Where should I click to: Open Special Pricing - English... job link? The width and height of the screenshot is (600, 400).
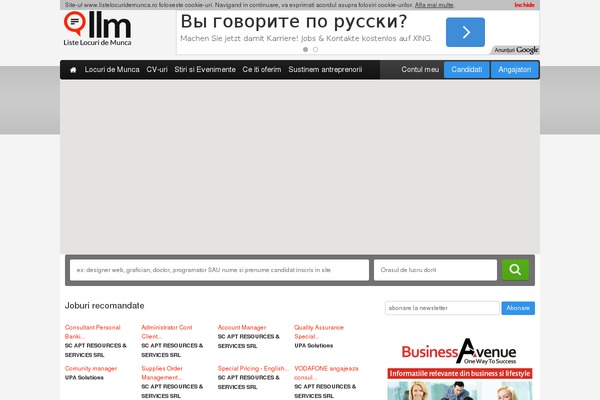pyautogui.click(x=253, y=369)
